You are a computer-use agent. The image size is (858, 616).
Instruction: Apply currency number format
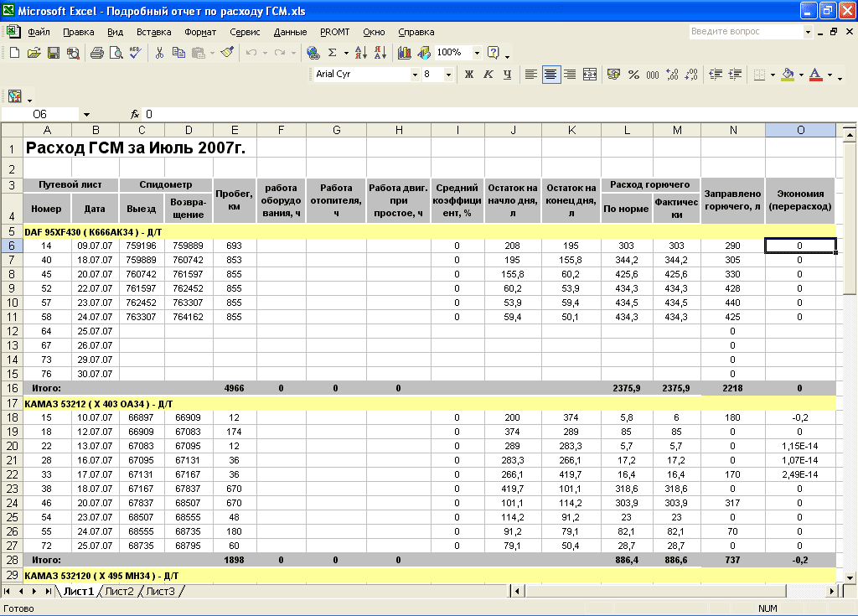614,75
